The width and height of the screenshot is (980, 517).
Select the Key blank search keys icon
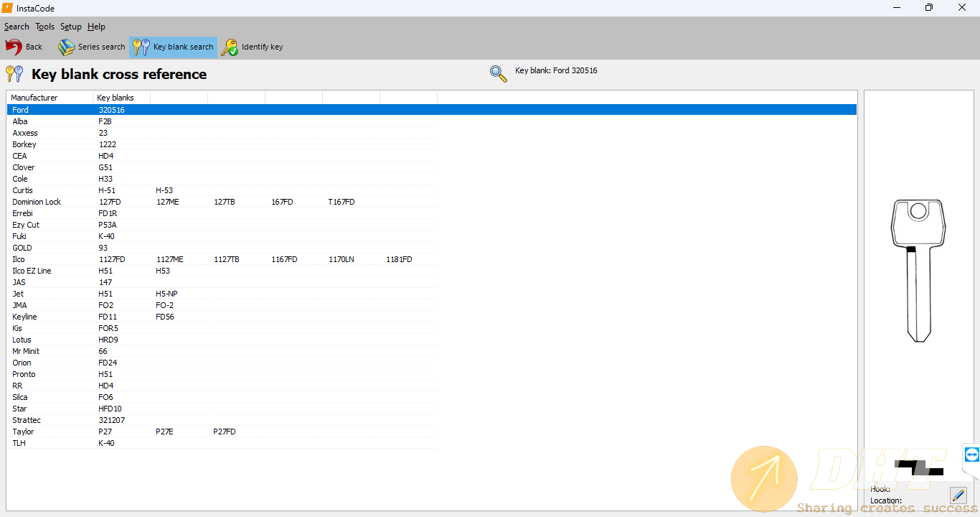142,47
